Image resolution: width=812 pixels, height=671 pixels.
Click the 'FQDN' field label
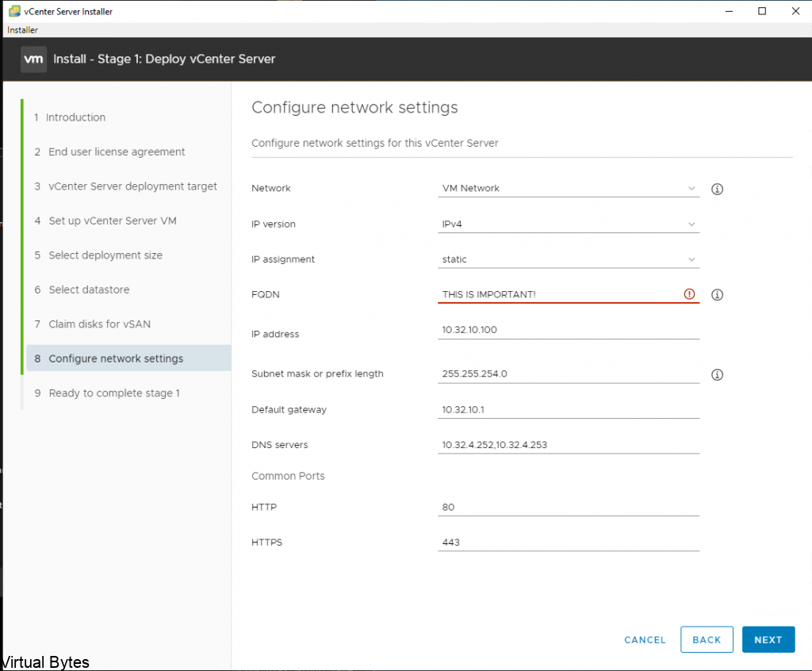click(x=266, y=295)
